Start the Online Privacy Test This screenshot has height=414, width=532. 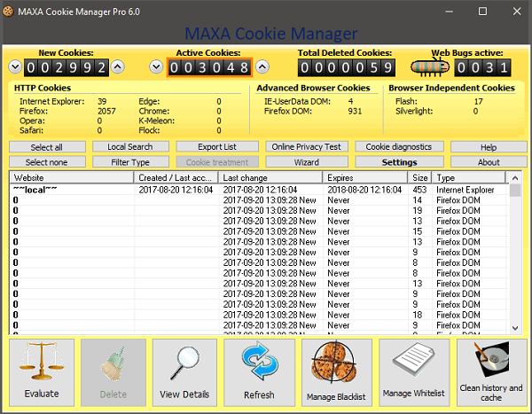point(307,146)
